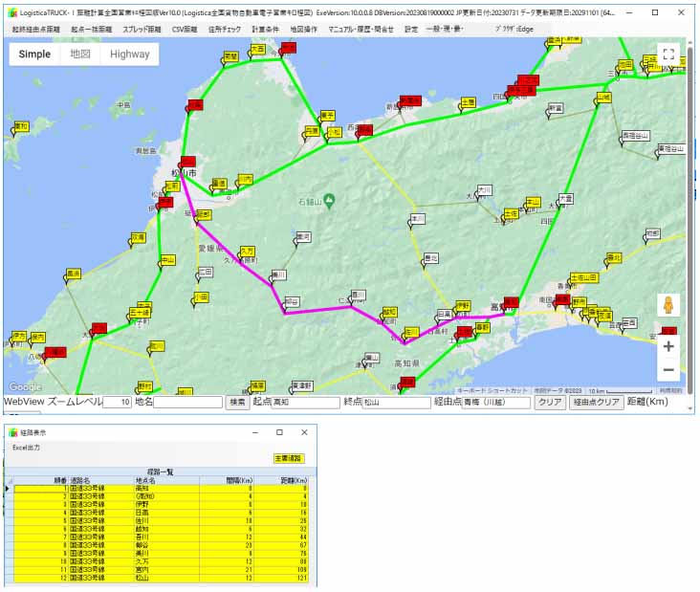This screenshot has width=700, height=592.
Task: Switch map to 地図 style
Action: click(x=80, y=54)
